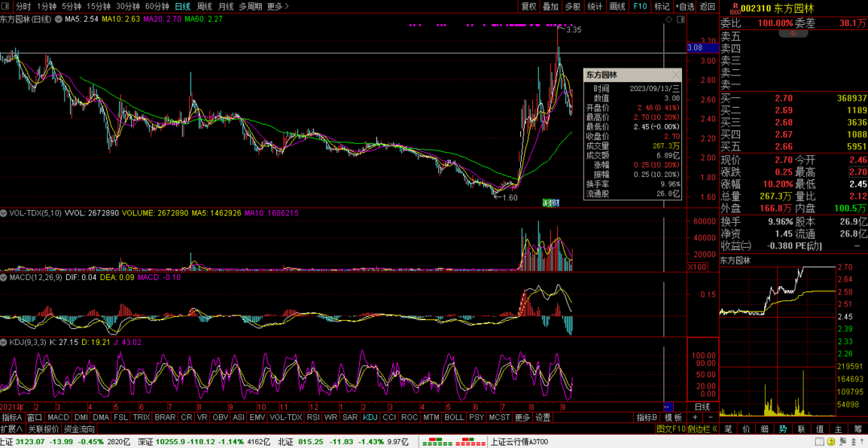Click the F10 company info button

[x=640, y=6]
